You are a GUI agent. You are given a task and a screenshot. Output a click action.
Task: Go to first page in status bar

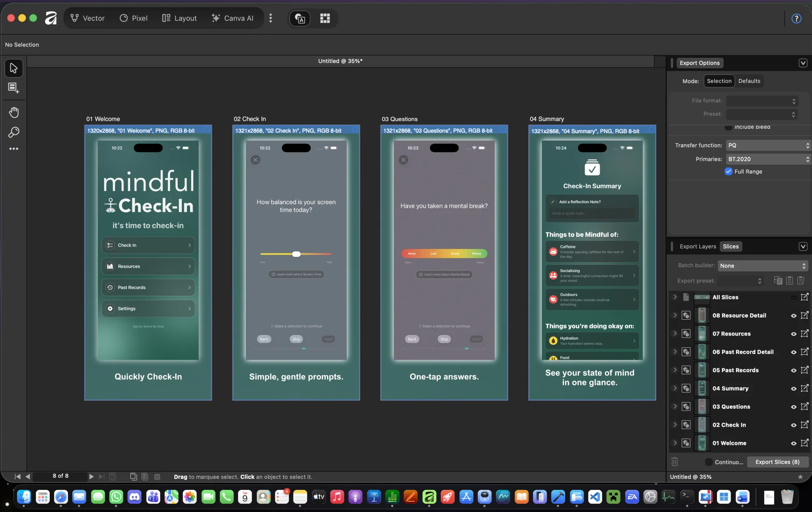click(17, 476)
